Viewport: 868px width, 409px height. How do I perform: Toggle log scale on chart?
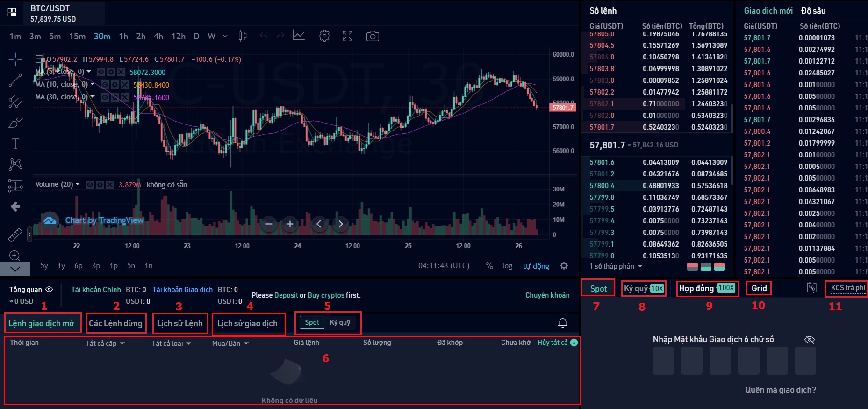point(507,266)
